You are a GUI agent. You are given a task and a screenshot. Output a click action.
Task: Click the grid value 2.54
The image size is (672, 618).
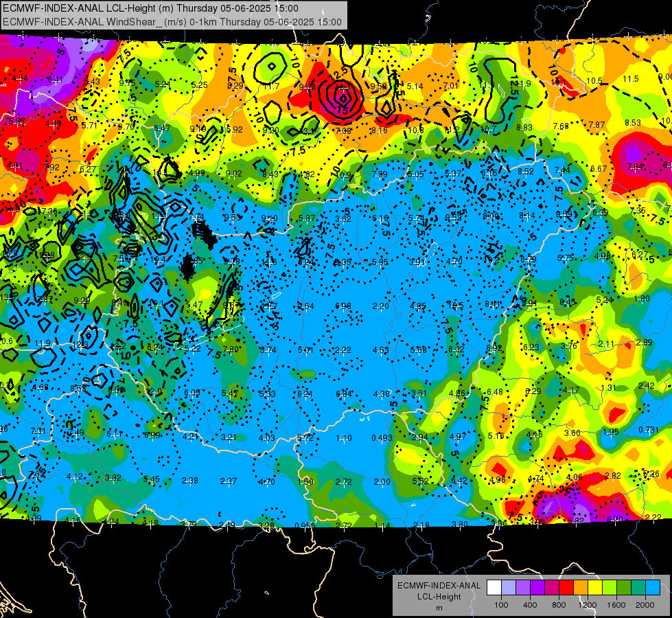305,306
